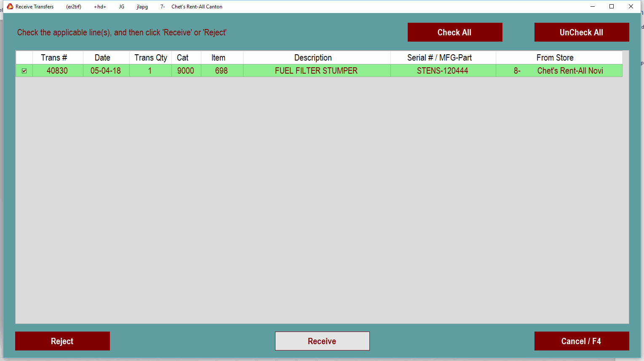Click the app icon in title bar
The width and height of the screenshot is (644, 361).
tap(10, 6)
